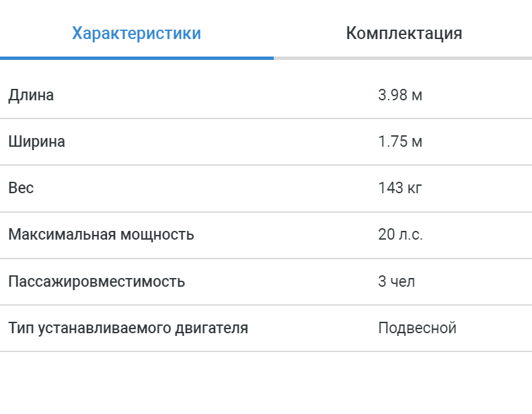Click the Максимальная мощность label
This screenshot has width=532, height=414.
(101, 235)
